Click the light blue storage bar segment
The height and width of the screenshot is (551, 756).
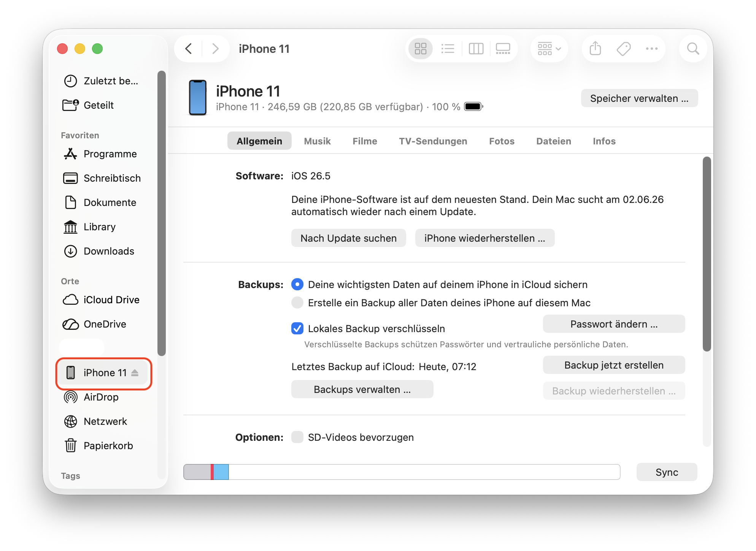(x=221, y=472)
